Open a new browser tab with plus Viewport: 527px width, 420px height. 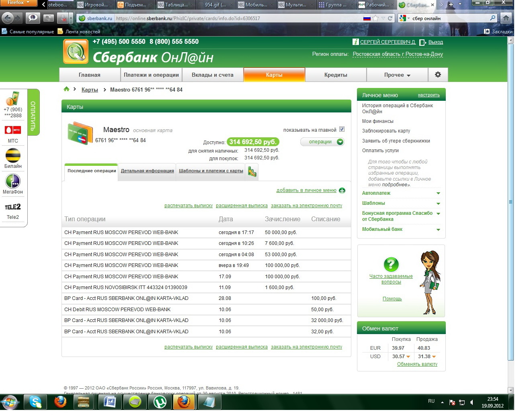point(451,4)
